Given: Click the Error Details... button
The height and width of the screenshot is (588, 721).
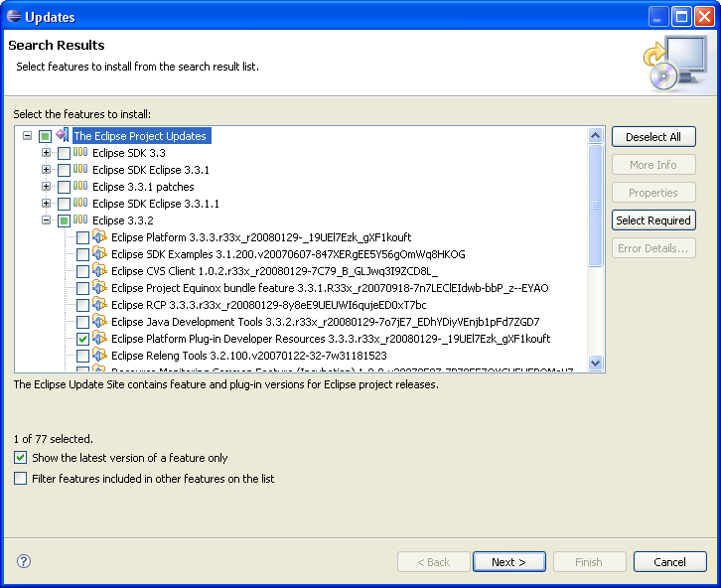Looking at the screenshot, I should click(x=653, y=248).
